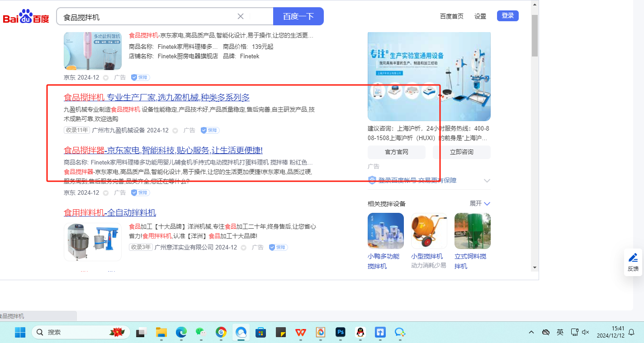Click the muted volume icon in the tray
Viewport: 644px width, 343px height.
click(585, 332)
